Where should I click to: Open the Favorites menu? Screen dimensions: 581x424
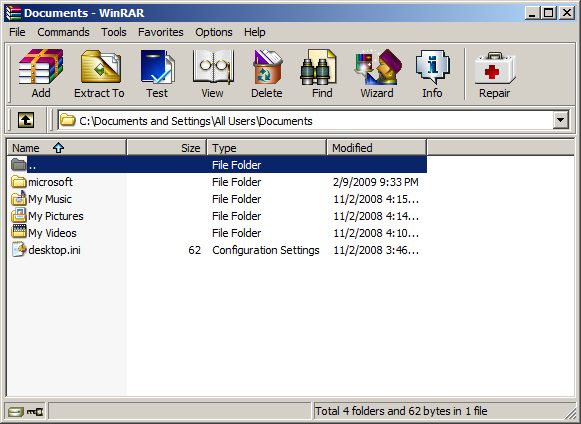[161, 32]
